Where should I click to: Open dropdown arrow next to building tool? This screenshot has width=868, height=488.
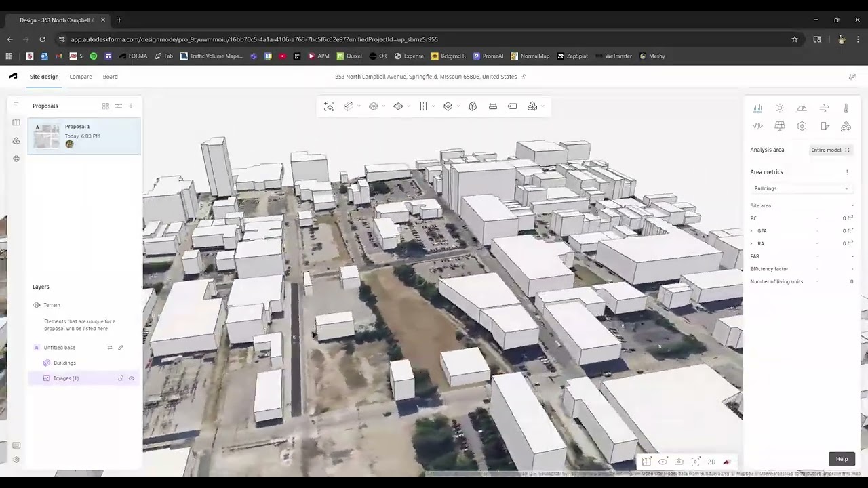tap(359, 106)
